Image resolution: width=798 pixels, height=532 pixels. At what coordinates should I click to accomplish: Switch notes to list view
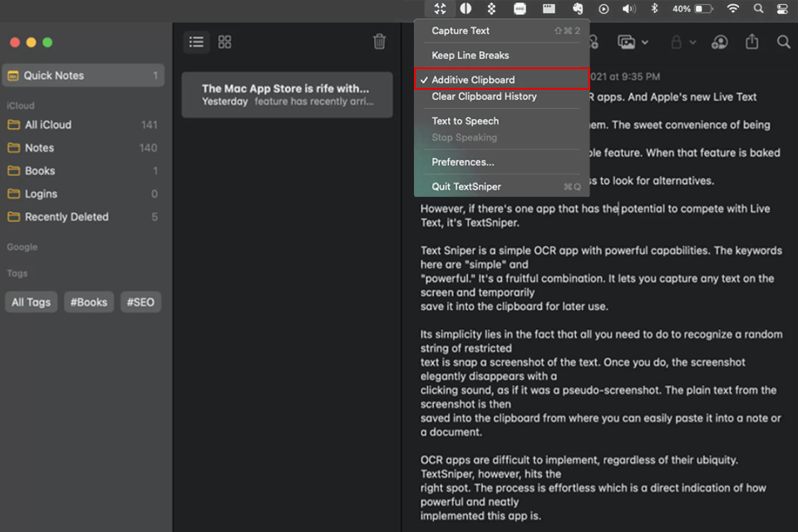pyautogui.click(x=196, y=42)
